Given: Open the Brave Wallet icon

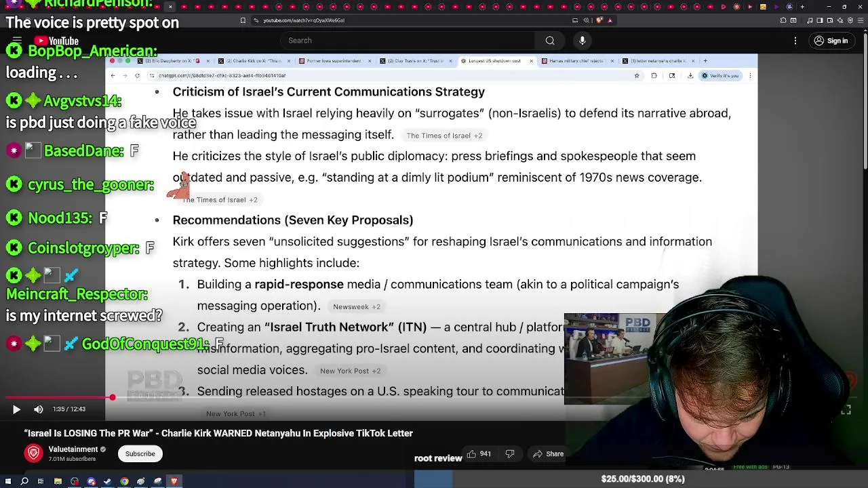Looking at the screenshot, I should [x=830, y=20].
